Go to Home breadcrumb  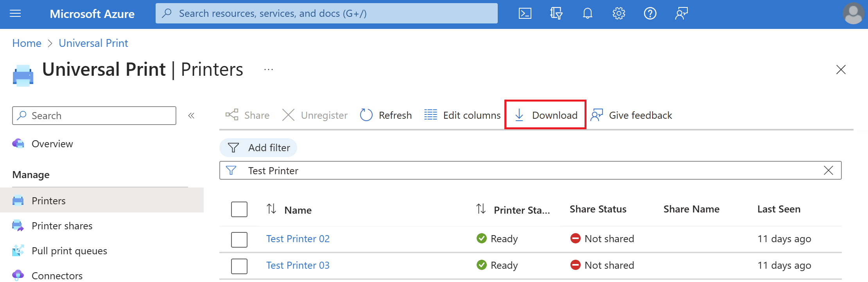click(27, 43)
